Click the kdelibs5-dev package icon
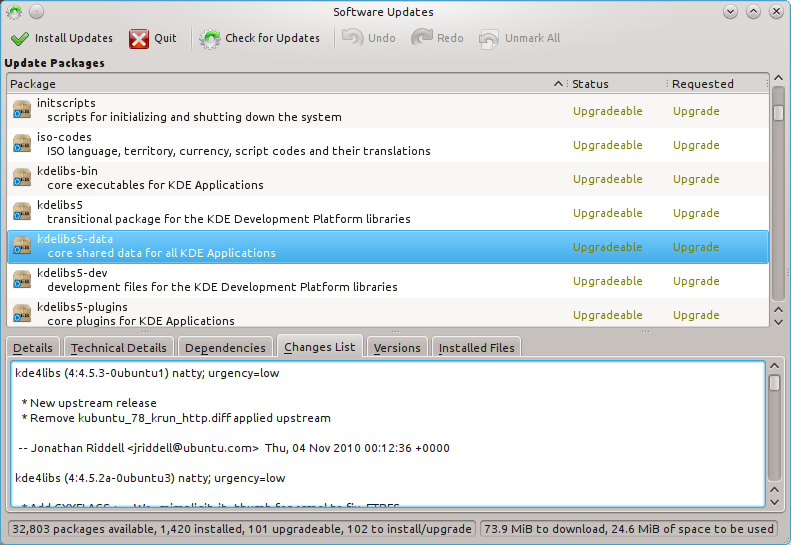 pyautogui.click(x=22, y=280)
